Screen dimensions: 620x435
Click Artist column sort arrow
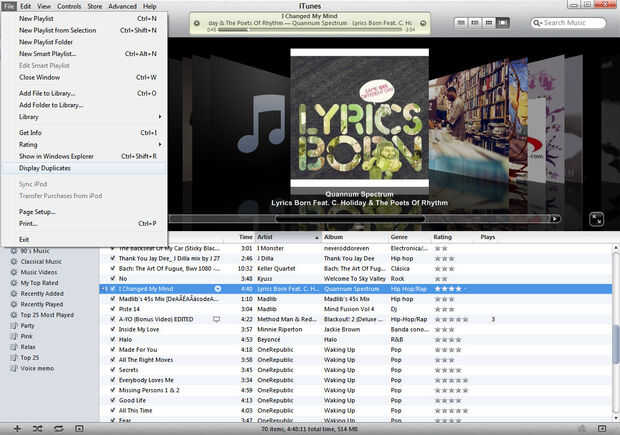coord(316,237)
